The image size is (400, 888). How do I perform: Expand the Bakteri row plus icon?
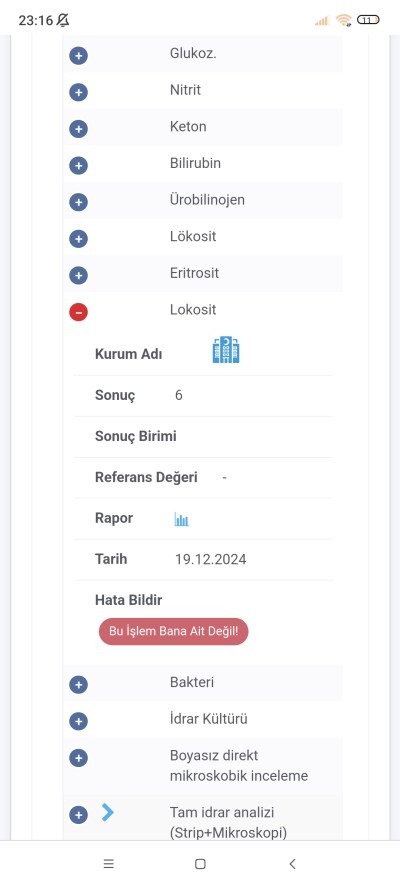(78, 685)
